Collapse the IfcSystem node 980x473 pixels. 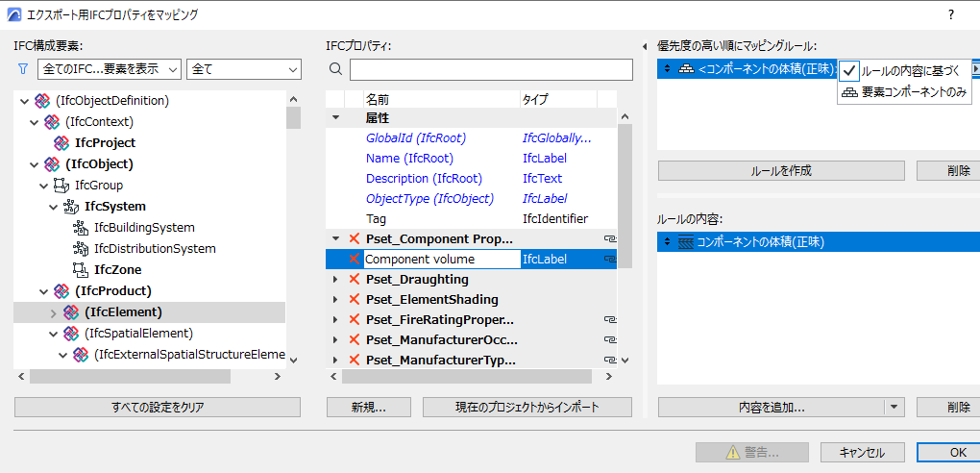click(x=53, y=207)
